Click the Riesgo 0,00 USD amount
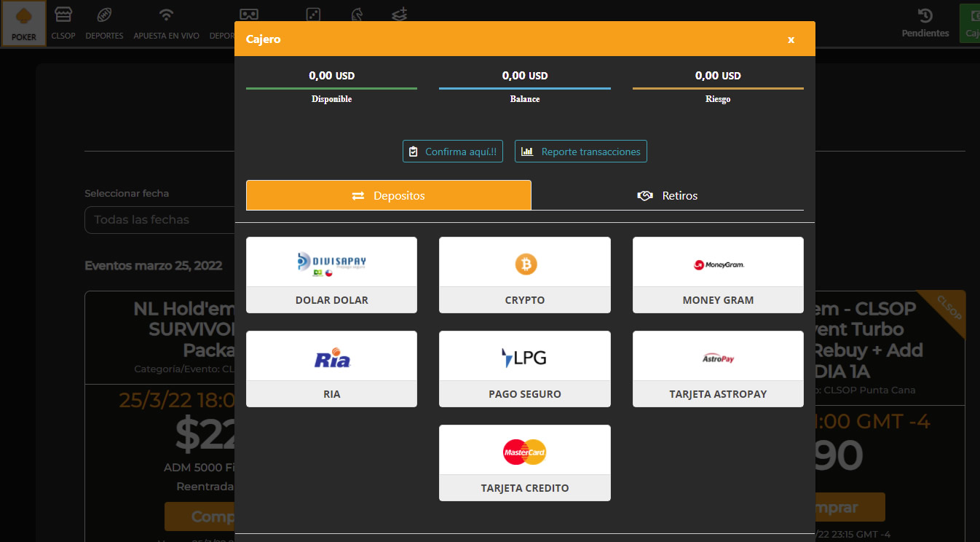The height and width of the screenshot is (542, 980). coord(718,76)
